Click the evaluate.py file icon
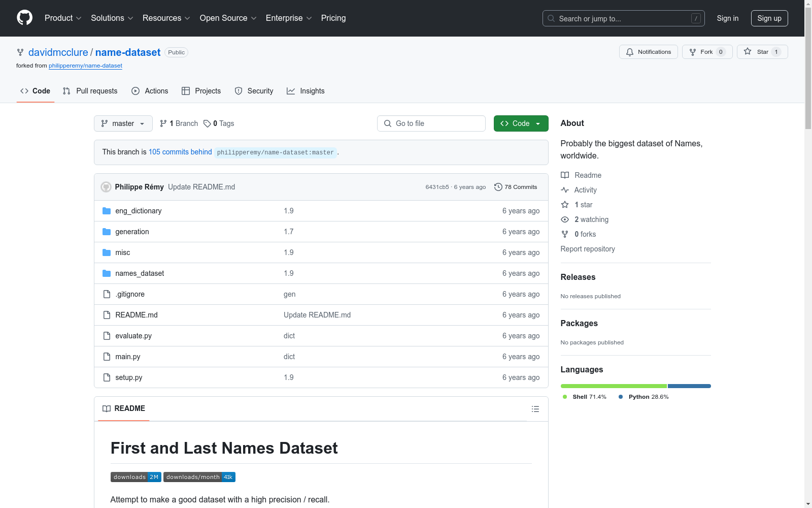812x508 pixels. point(107,336)
